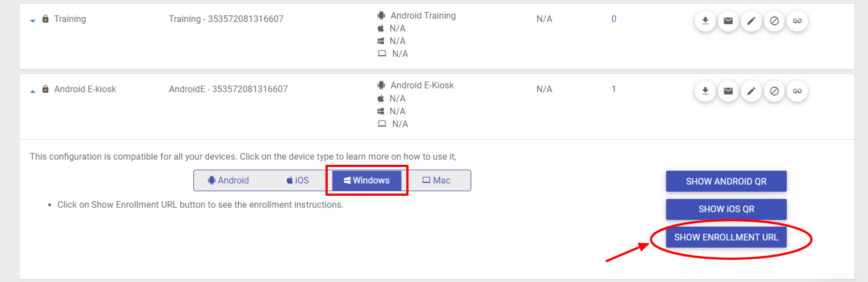Disable the Training configuration via block icon
Screen dimensions: 868x282
(774, 21)
